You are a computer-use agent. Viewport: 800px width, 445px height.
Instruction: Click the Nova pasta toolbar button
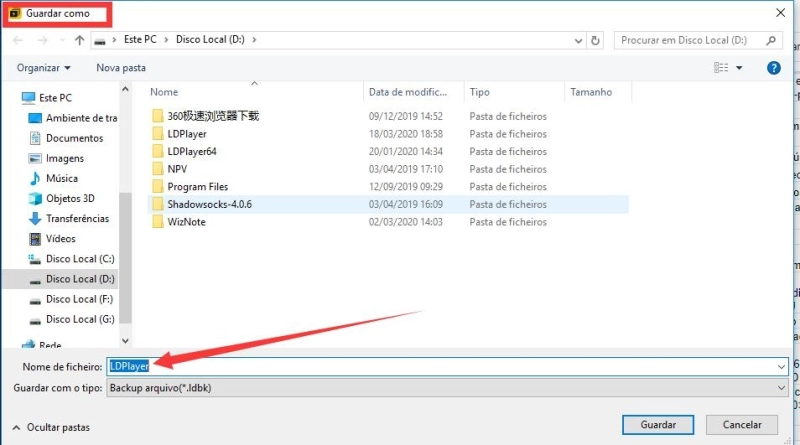tap(121, 68)
